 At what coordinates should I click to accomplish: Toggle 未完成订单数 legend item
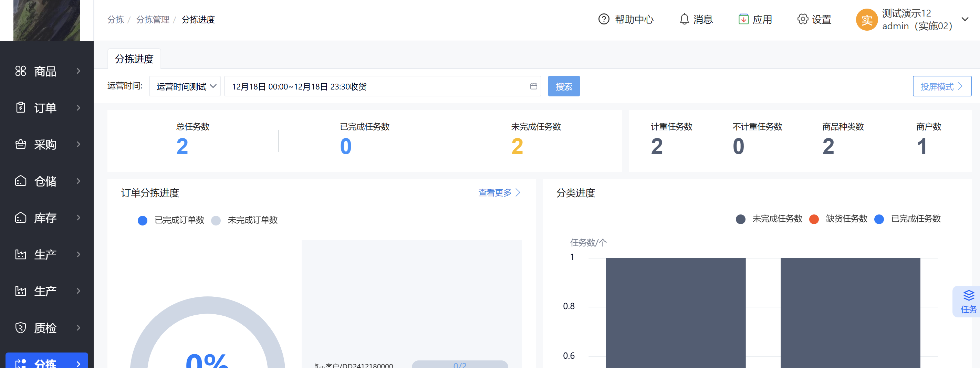pos(244,220)
